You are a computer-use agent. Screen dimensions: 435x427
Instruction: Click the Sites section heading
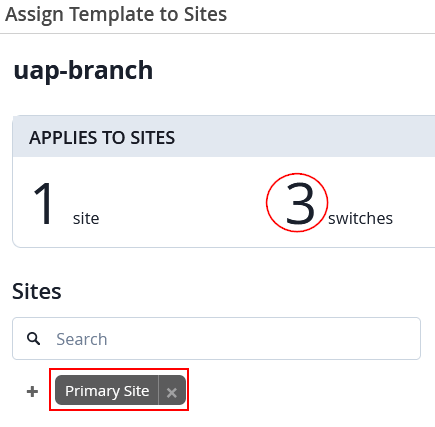(37, 291)
